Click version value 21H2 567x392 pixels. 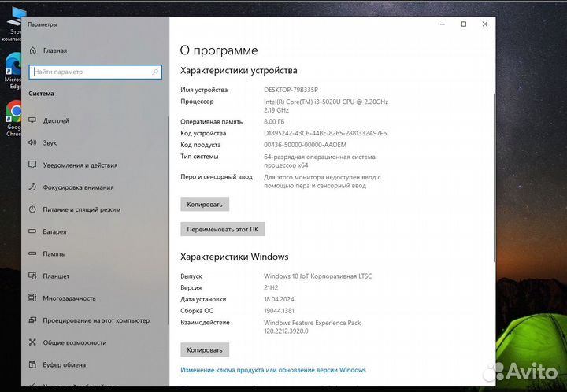(x=271, y=288)
